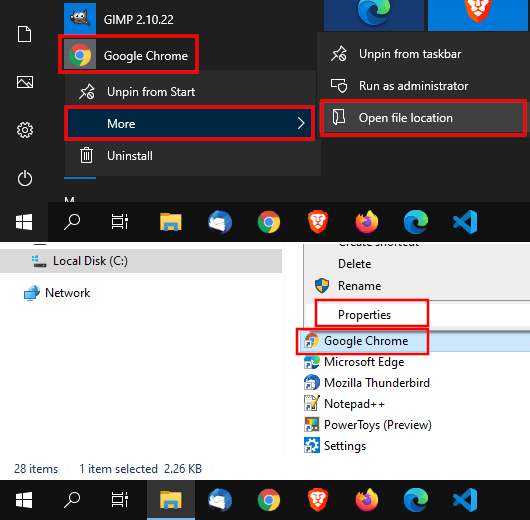Image resolution: width=530 pixels, height=520 pixels.
Task: Launch Brave from upper taskbar
Action: point(318,222)
